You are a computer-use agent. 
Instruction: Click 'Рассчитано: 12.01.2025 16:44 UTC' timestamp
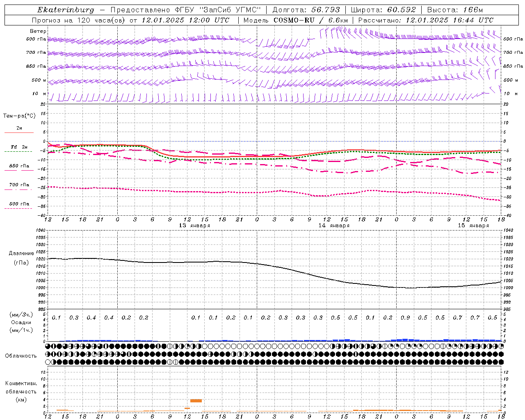pos(426,20)
